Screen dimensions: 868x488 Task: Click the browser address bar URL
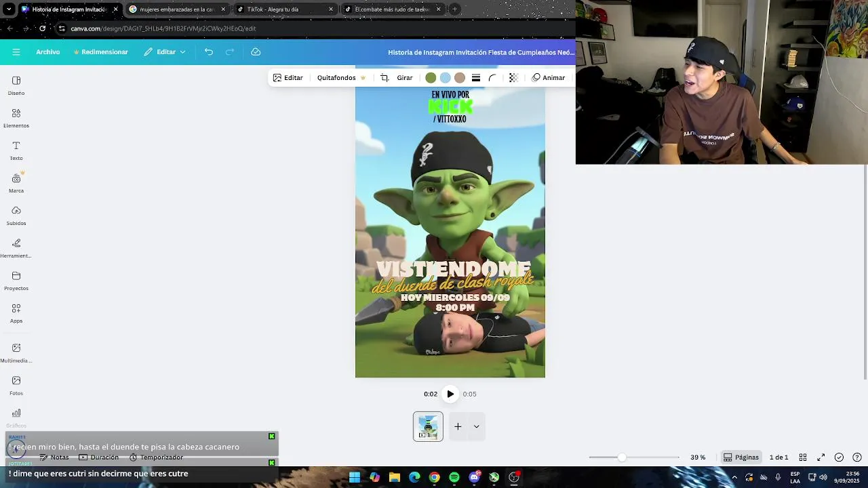click(163, 28)
